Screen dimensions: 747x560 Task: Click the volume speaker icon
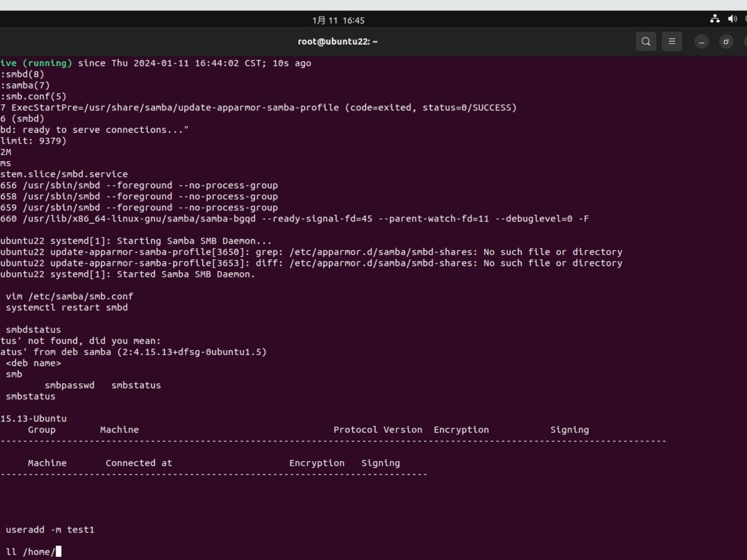point(732,19)
